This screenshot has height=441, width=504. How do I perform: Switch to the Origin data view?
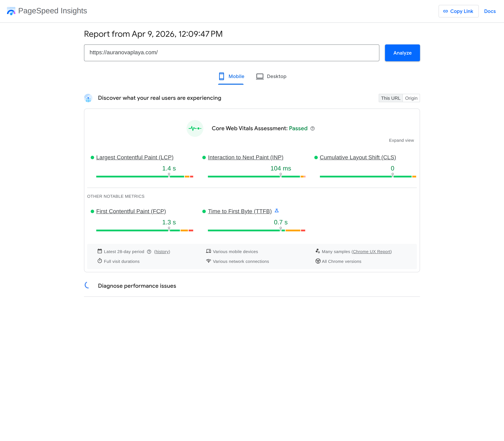click(x=411, y=98)
